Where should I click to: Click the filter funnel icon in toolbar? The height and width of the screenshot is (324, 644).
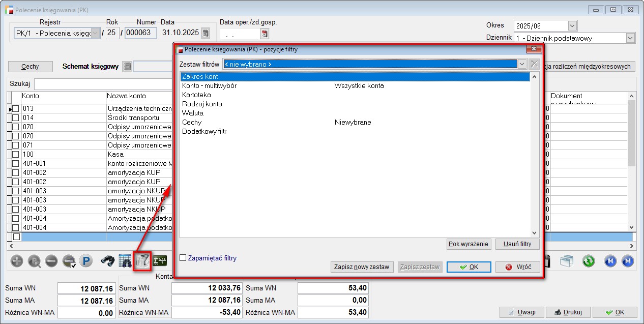pyautogui.click(x=142, y=261)
